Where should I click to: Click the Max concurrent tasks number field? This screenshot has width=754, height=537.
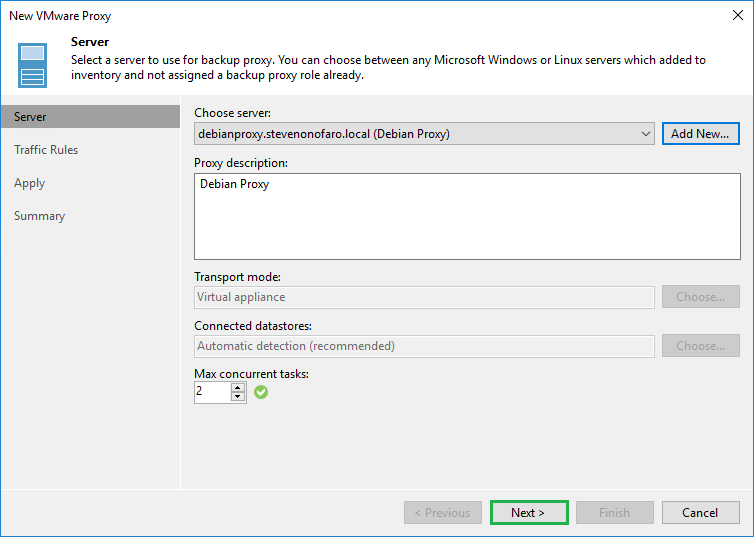pyautogui.click(x=212, y=392)
